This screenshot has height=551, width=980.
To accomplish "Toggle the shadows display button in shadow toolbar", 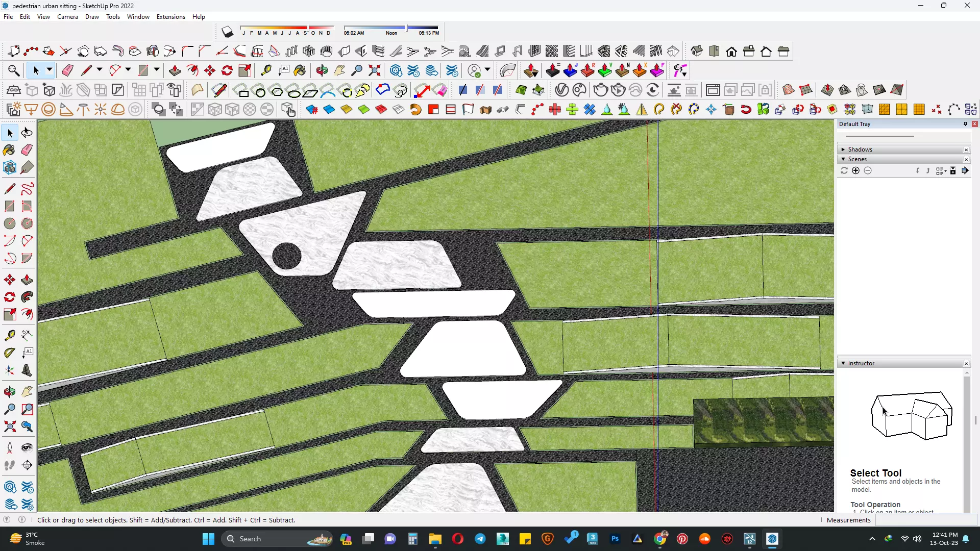I will pyautogui.click(x=228, y=32).
